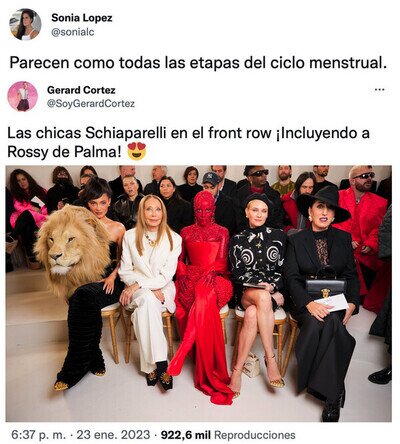Open the 922,6 mil Reproducciones count
The width and height of the screenshot is (400, 444).
point(228,435)
